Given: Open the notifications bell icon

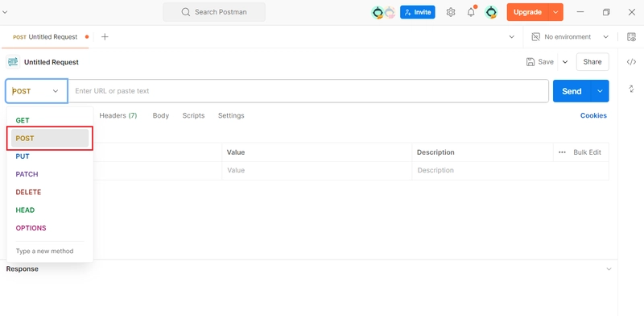Looking at the screenshot, I should click(x=471, y=12).
